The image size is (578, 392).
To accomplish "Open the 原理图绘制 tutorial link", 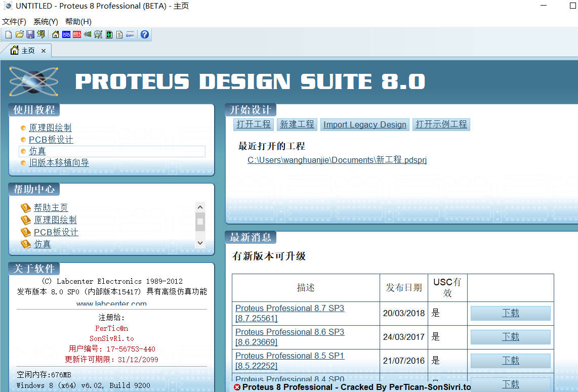I will coord(50,128).
